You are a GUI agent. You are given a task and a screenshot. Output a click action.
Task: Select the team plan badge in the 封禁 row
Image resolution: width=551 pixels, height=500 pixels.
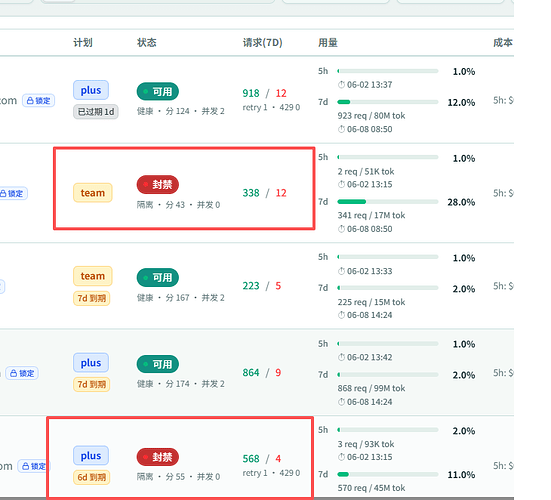click(x=93, y=193)
